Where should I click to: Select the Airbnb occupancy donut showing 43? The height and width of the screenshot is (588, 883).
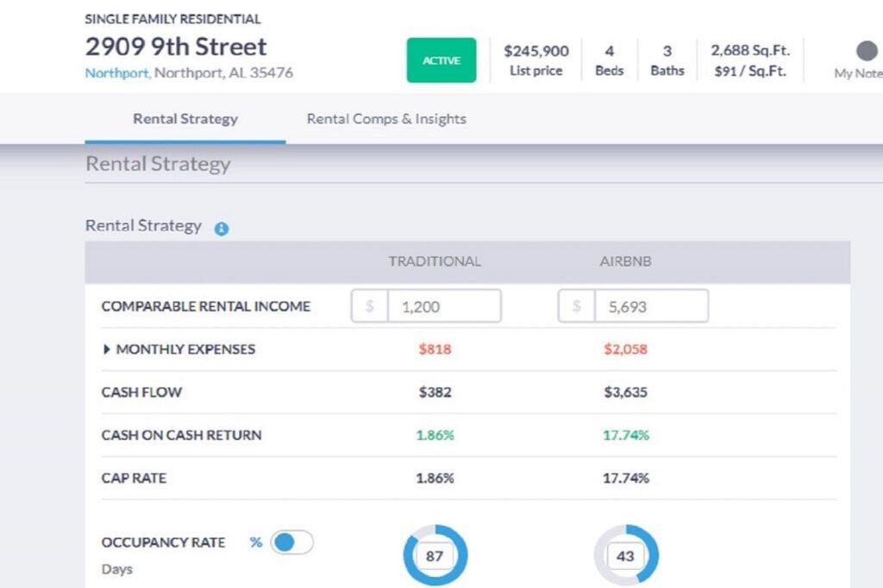tap(626, 556)
